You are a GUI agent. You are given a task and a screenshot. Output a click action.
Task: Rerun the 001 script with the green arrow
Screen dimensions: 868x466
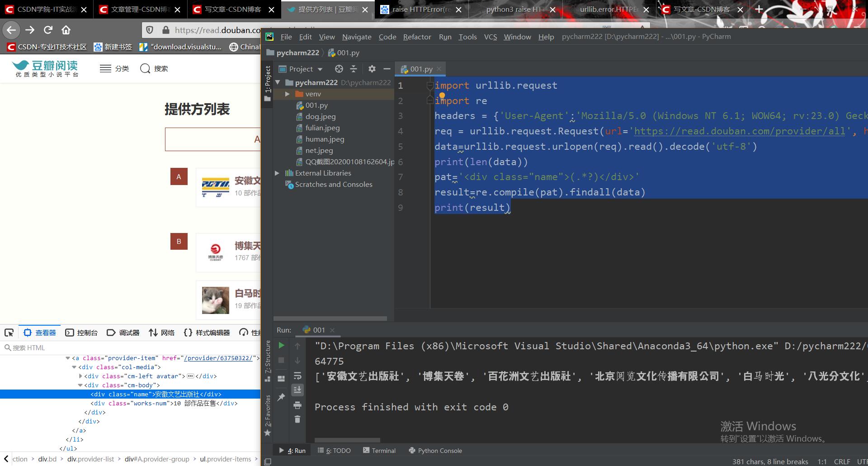pyautogui.click(x=281, y=346)
